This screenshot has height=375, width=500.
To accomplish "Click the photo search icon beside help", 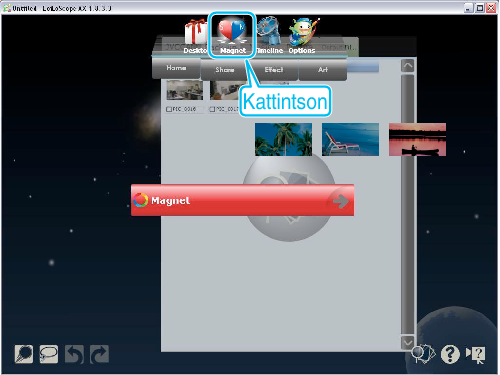I will (423, 353).
